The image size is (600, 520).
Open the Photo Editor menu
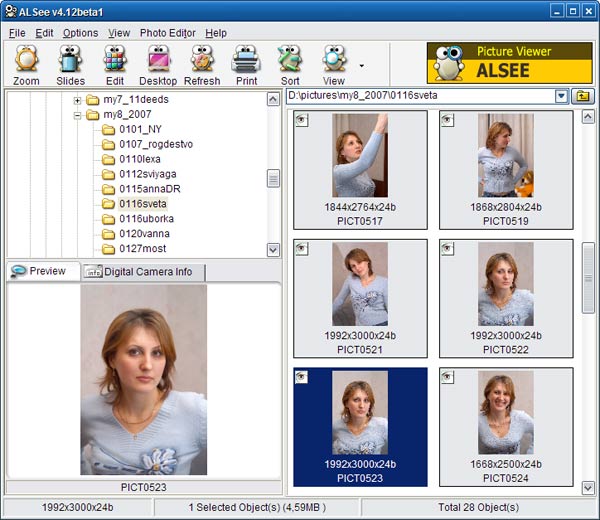point(168,33)
